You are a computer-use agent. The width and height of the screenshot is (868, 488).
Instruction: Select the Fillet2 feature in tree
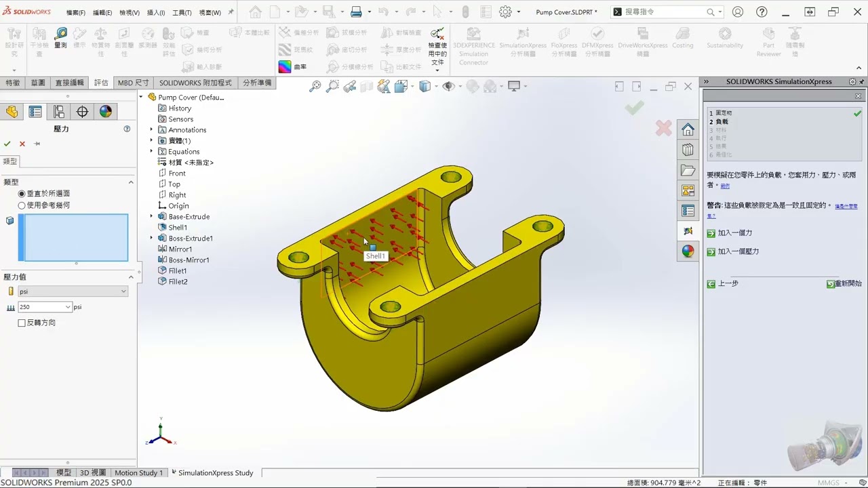(x=178, y=281)
